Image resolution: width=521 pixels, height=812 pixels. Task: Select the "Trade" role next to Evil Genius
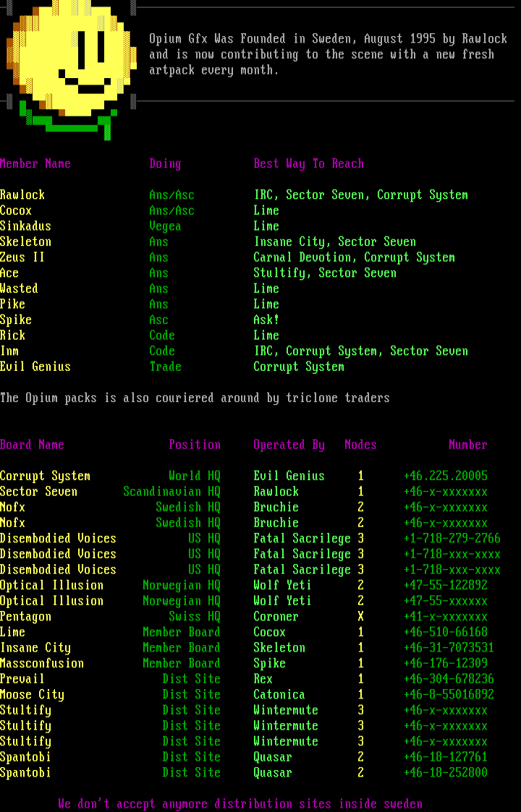tap(165, 367)
